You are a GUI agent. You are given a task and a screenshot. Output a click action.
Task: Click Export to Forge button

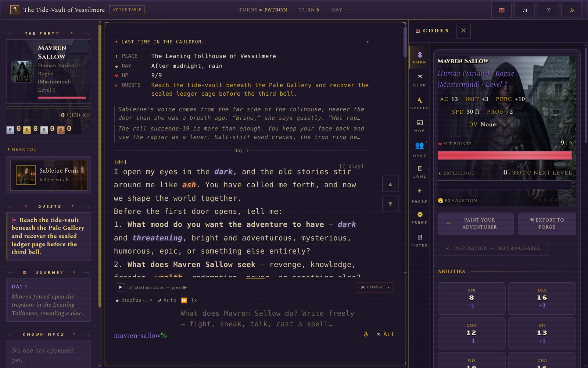coord(547,224)
